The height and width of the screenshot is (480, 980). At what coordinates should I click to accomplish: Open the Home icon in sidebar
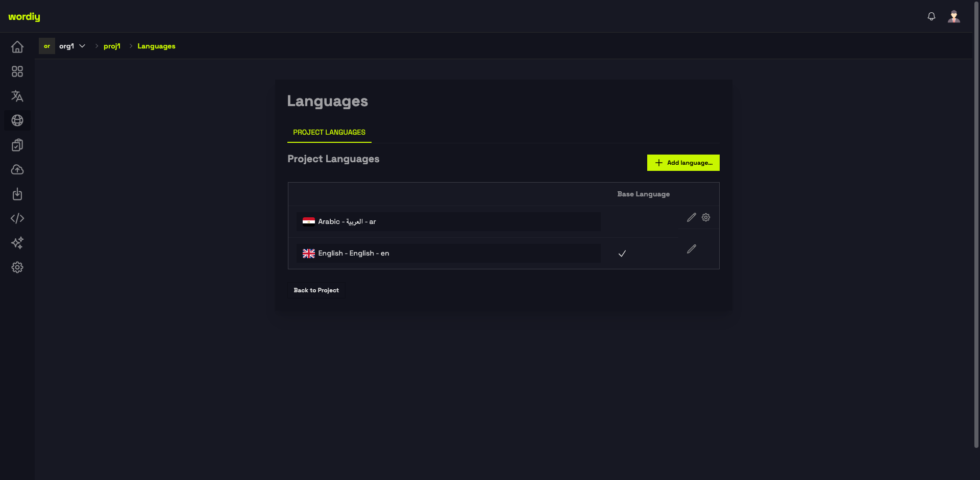17,47
